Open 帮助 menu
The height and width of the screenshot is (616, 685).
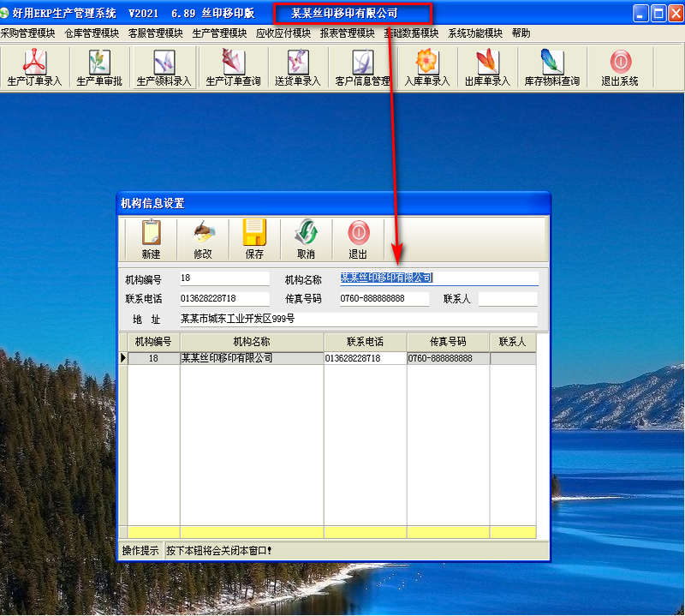tap(521, 33)
